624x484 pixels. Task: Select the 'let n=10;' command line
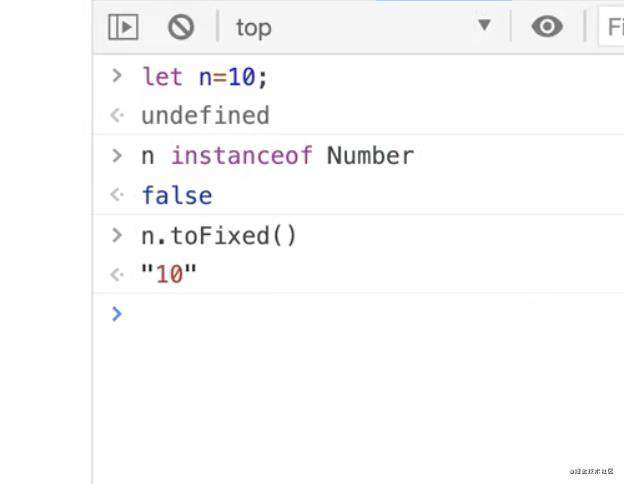(205, 76)
